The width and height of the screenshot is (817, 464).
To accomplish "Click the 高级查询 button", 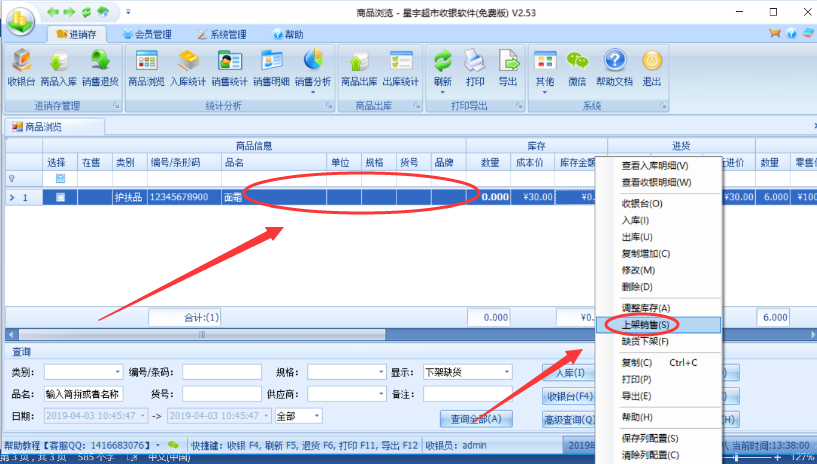I will click(569, 419).
